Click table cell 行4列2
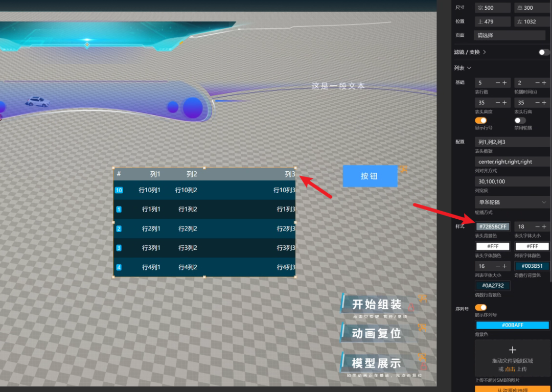Screen dimensions: 552x392 (188, 267)
